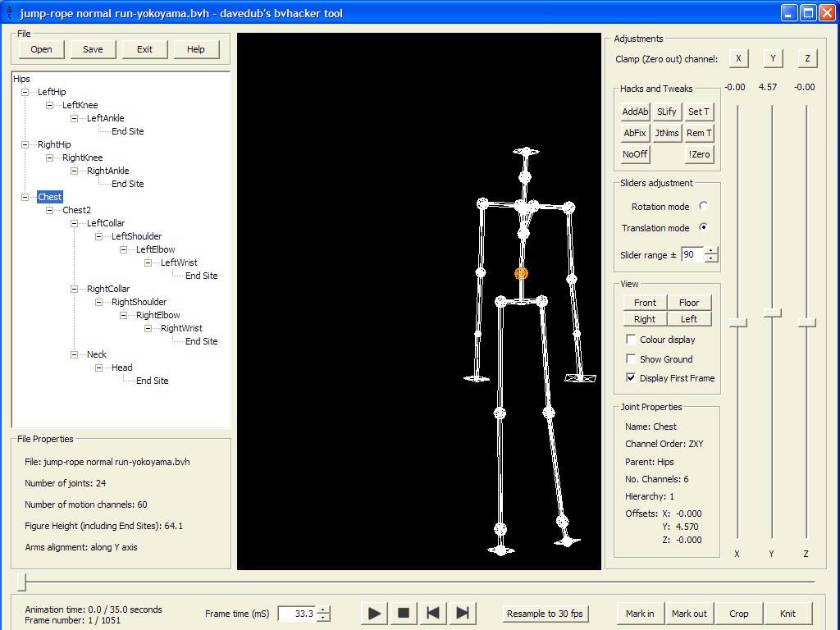840x630 pixels.
Task: Collapse the Neck tree node
Action: point(75,354)
